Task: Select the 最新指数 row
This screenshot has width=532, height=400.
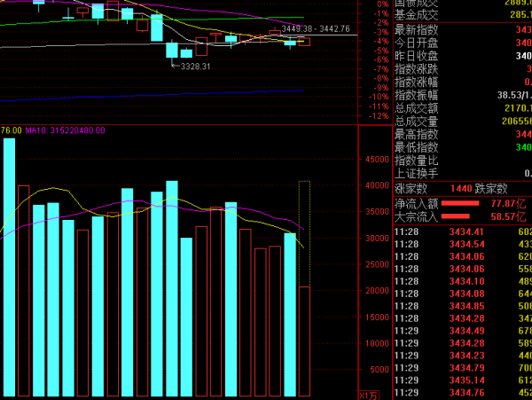Action: [461, 30]
